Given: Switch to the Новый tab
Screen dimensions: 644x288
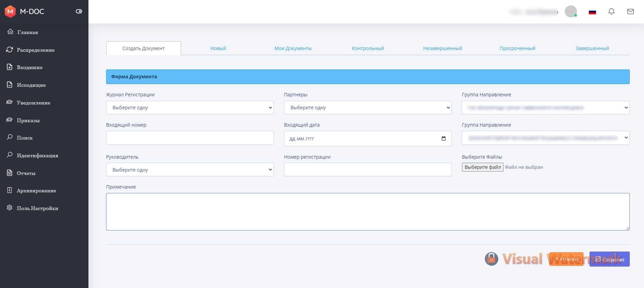Looking at the screenshot, I should click(x=218, y=48).
